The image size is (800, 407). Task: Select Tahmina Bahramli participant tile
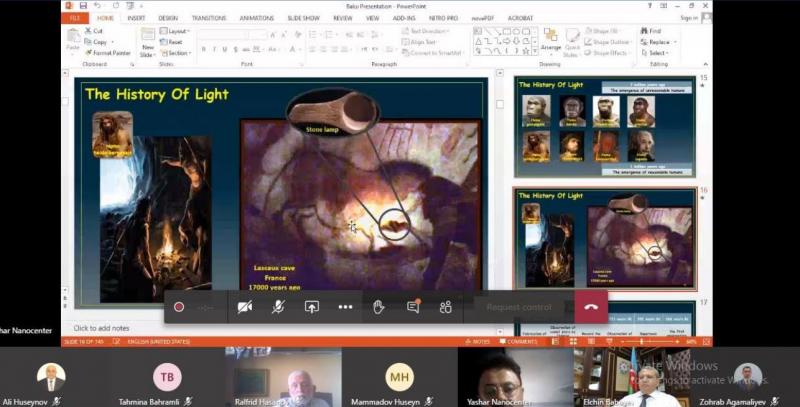(167, 378)
